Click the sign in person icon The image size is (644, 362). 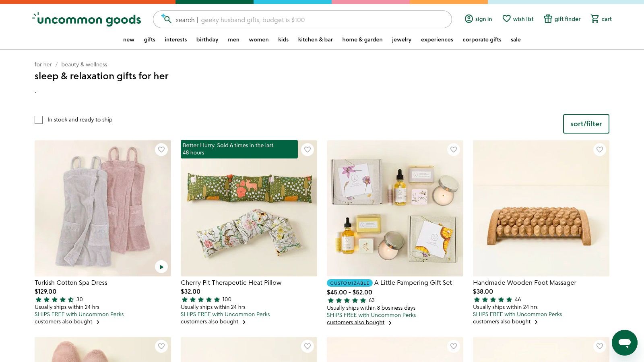click(469, 19)
